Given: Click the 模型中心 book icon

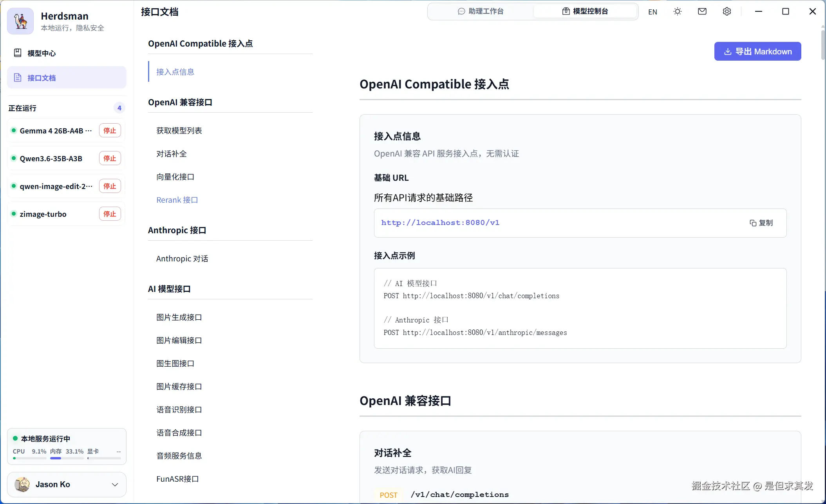Looking at the screenshot, I should click(18, 53).
